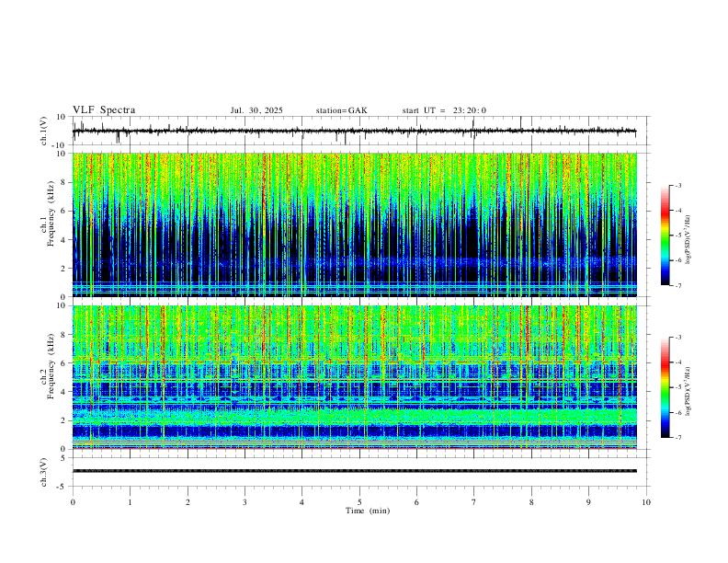Click the ch.2 Frequency (kHz) axis label
The width and height of the screenshot is (728, 563).
pos(47,366)
